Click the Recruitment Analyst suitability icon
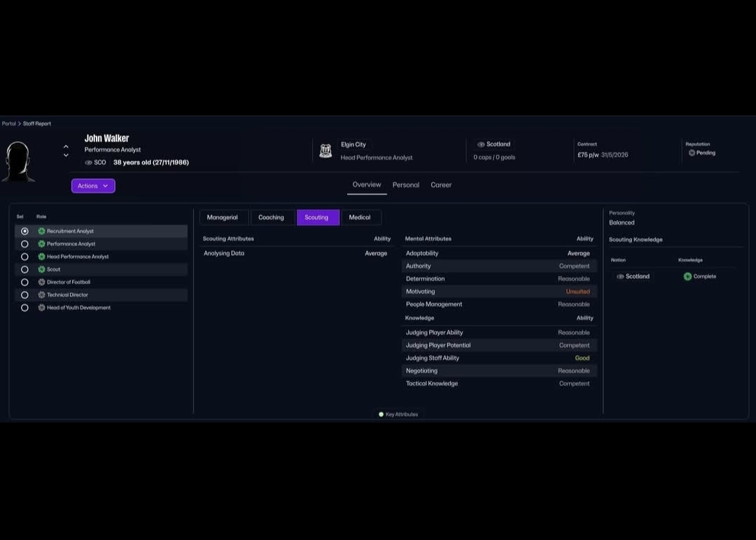This screenshot has width=756, height=540. 41,232
